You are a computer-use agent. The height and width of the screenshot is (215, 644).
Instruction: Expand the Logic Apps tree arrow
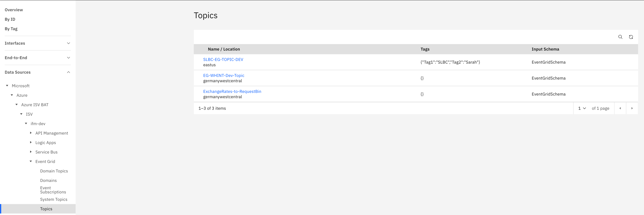(x=31, y=142)
